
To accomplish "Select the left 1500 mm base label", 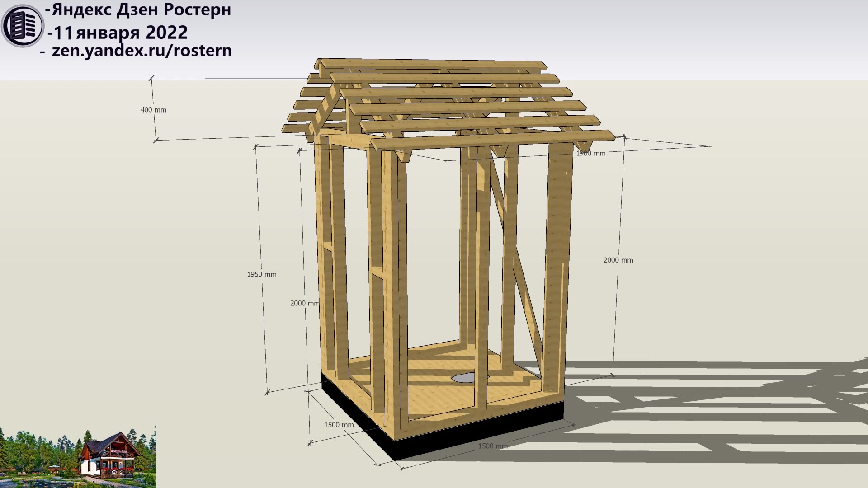I will [339, 425].
